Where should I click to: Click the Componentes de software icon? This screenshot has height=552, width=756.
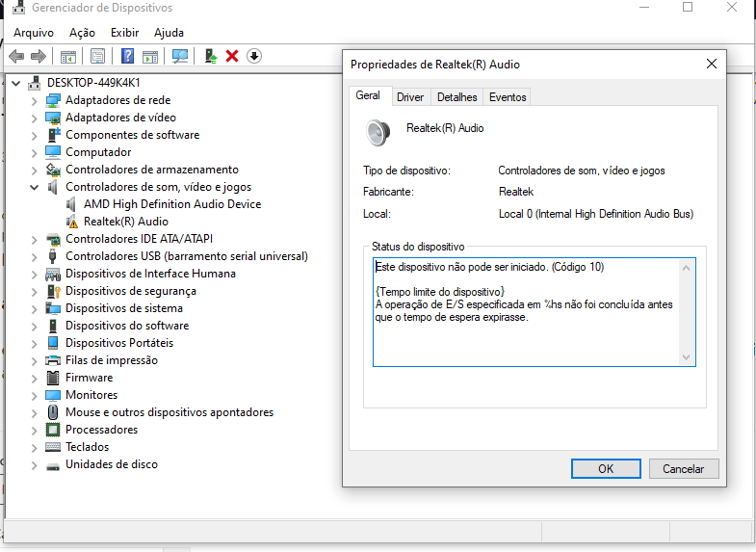pos(54,135)
